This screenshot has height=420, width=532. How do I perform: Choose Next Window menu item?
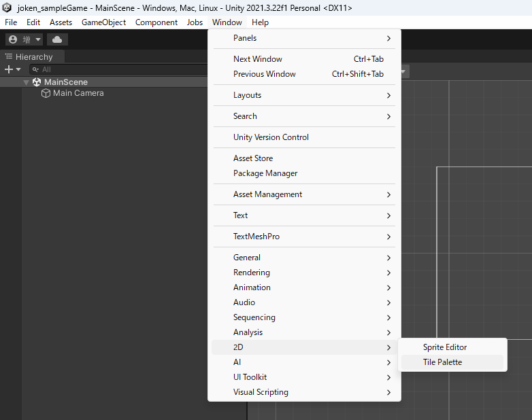[304, 59]
